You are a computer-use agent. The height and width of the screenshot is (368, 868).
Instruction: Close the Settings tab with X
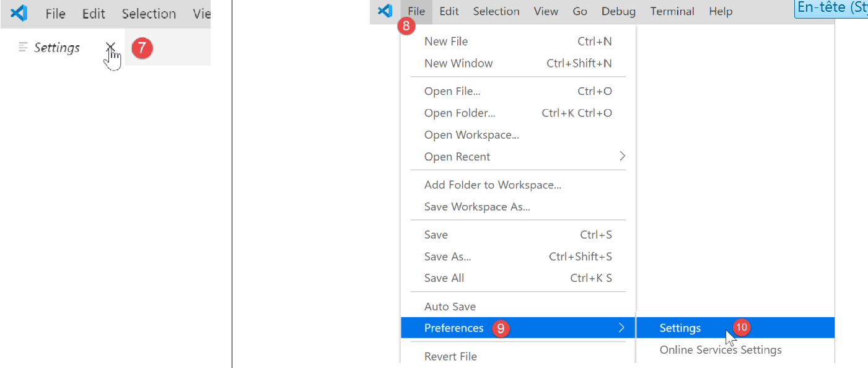click(x=110, y=47)
